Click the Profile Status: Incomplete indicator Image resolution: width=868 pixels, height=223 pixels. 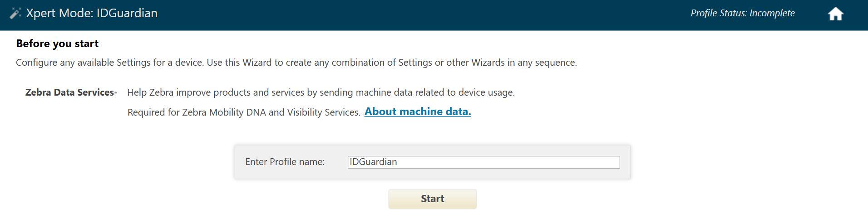click(742, 14)
